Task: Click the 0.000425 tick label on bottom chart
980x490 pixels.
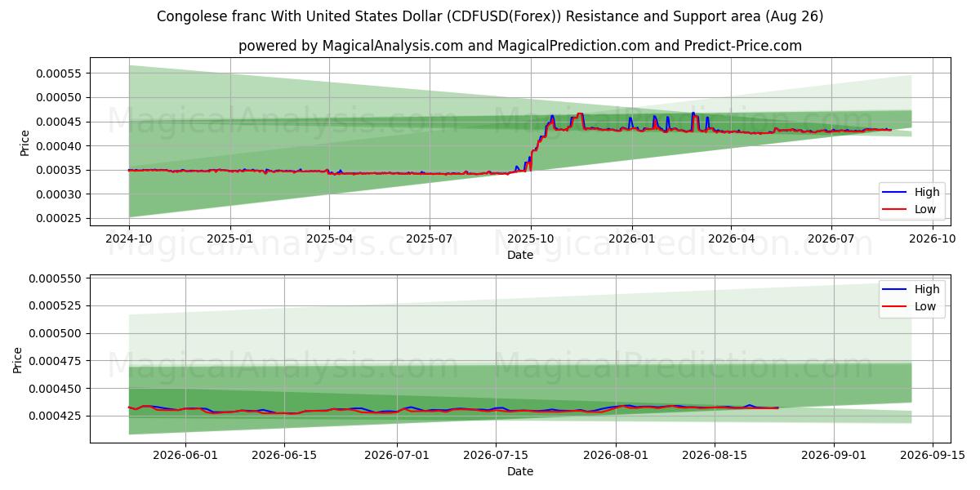Action: point(56,416)
